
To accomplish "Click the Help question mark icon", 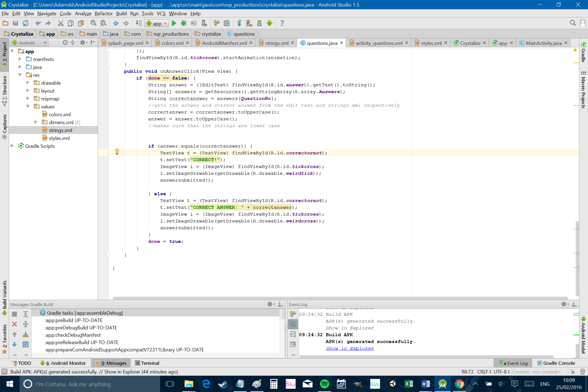I will (282, 23).
